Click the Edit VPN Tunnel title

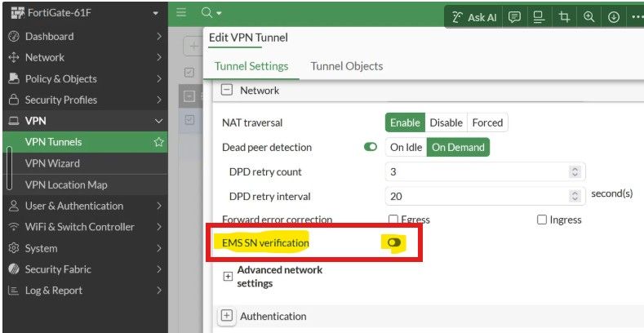click(x=248, y=38)
